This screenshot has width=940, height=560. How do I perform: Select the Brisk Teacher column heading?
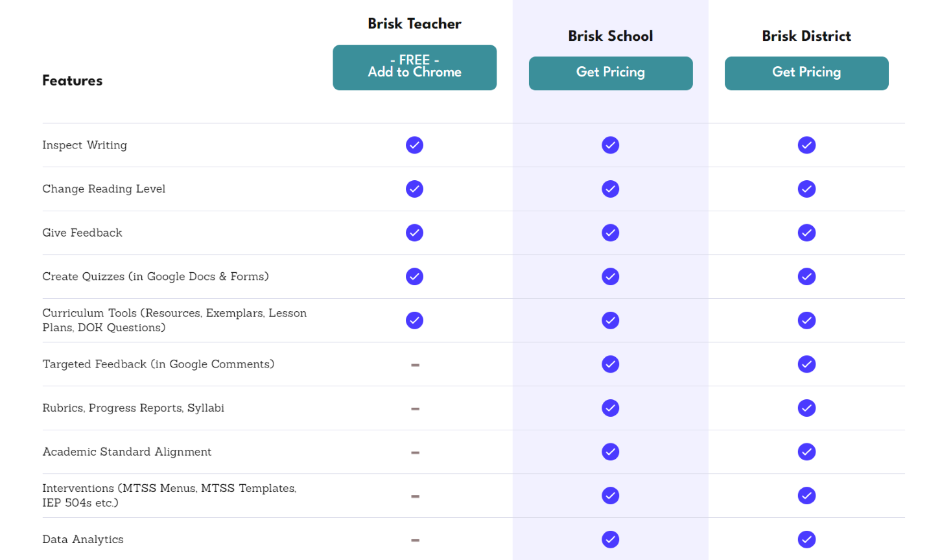[x=414, y=23]
